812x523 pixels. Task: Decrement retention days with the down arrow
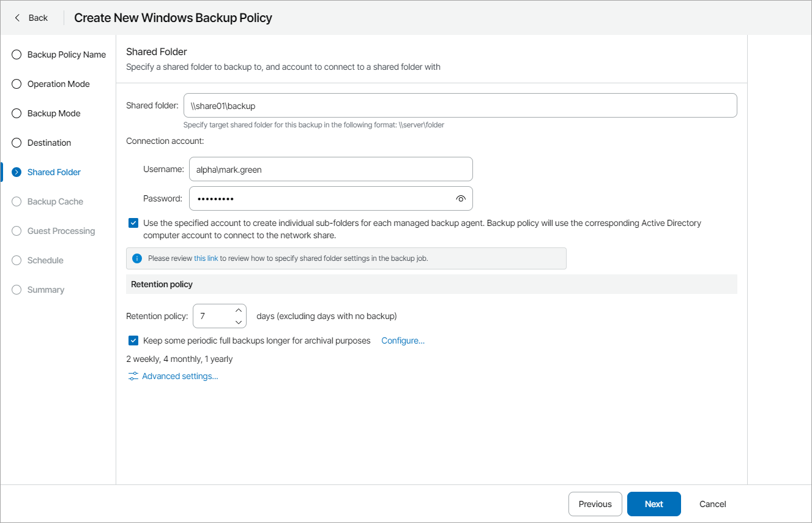pyautogui.click(x=239, y=322)
